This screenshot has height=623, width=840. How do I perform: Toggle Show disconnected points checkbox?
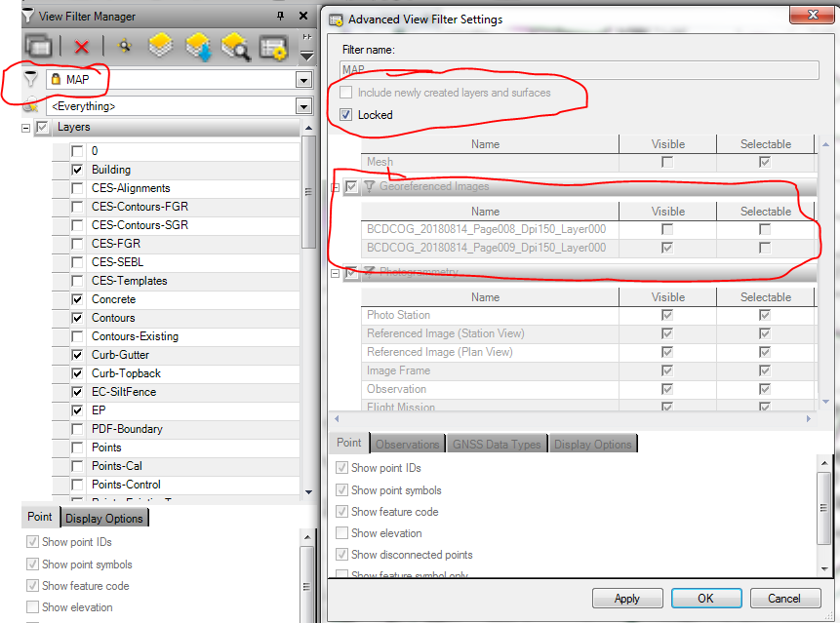pos(341,555)
